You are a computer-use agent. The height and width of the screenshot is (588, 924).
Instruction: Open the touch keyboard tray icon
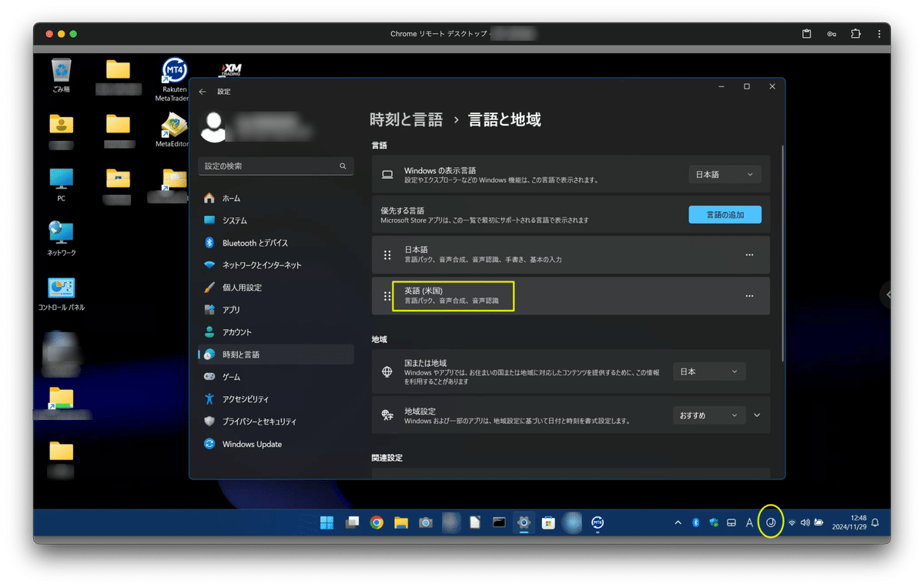731,522
